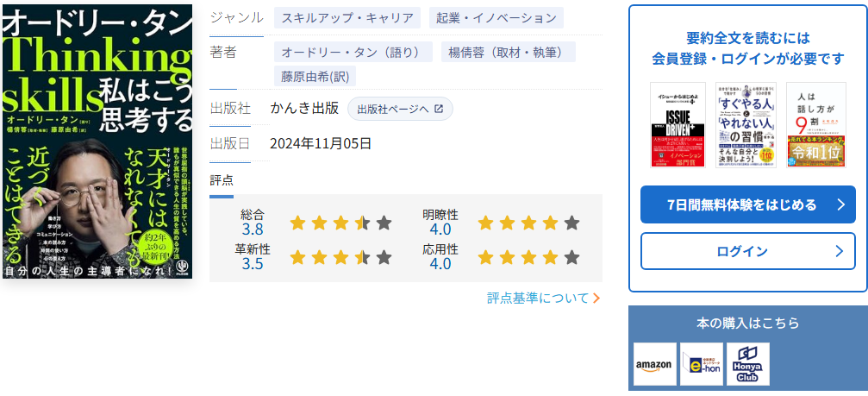This screenshot has height=396, width=868.
Task: Click chevron on 7日間無料体験をはじめる button
Action: click(x=840, y=204)
